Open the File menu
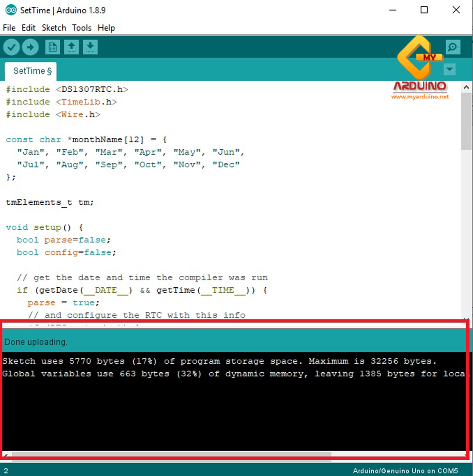The width and height of the screenshot is (473, 476). point(9,28)
